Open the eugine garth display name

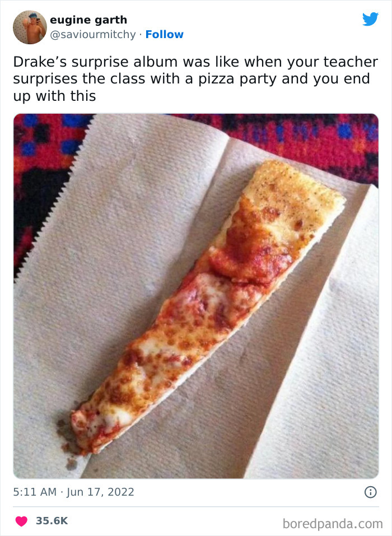click(88, 20)
